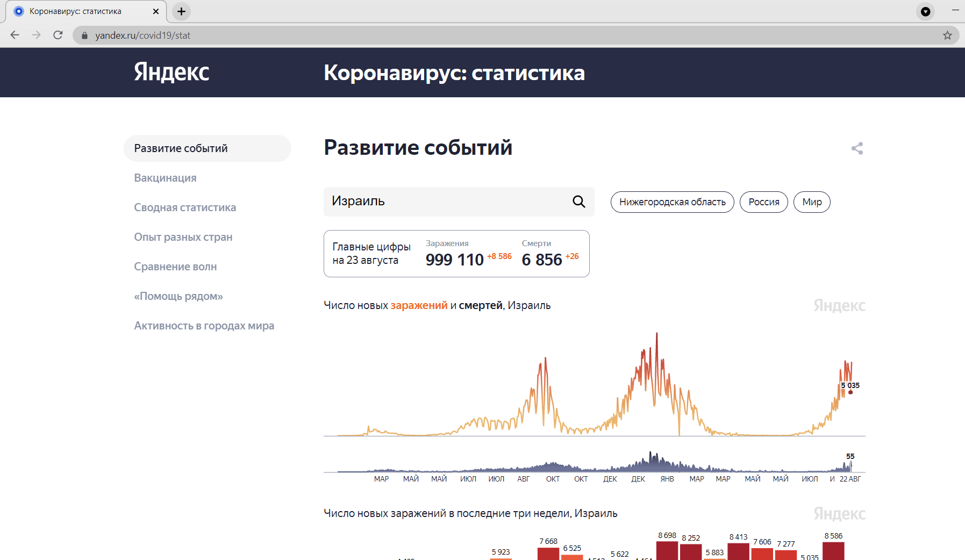Image resolution: width=965 pixels, height=560 pixels.
Task: Click the 22 АВГ axis label
Action: 850,479
